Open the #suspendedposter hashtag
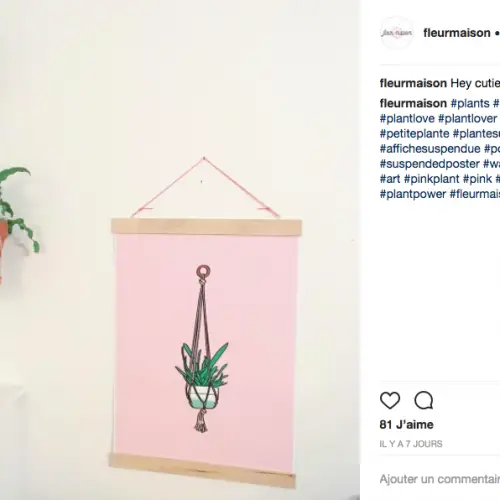 429,164
